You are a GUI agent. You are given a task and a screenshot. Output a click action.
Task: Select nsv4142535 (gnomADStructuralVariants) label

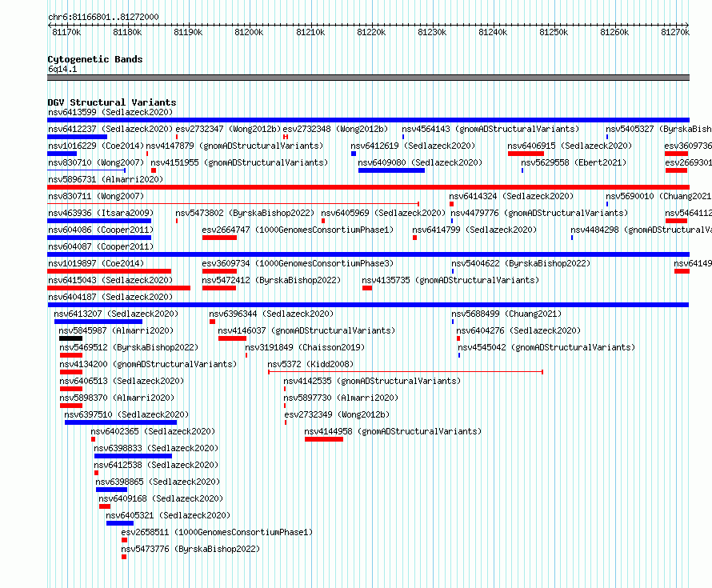372,381
